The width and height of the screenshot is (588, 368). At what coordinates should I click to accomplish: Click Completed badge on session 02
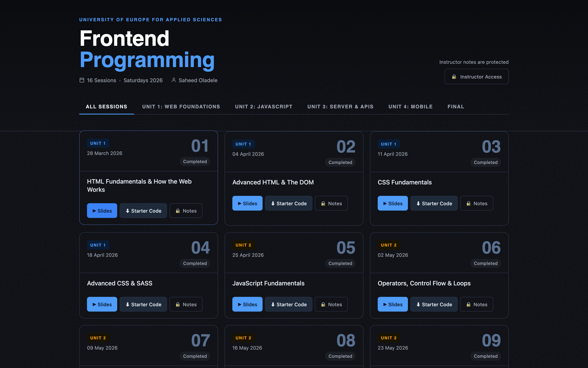pos(340,162)
